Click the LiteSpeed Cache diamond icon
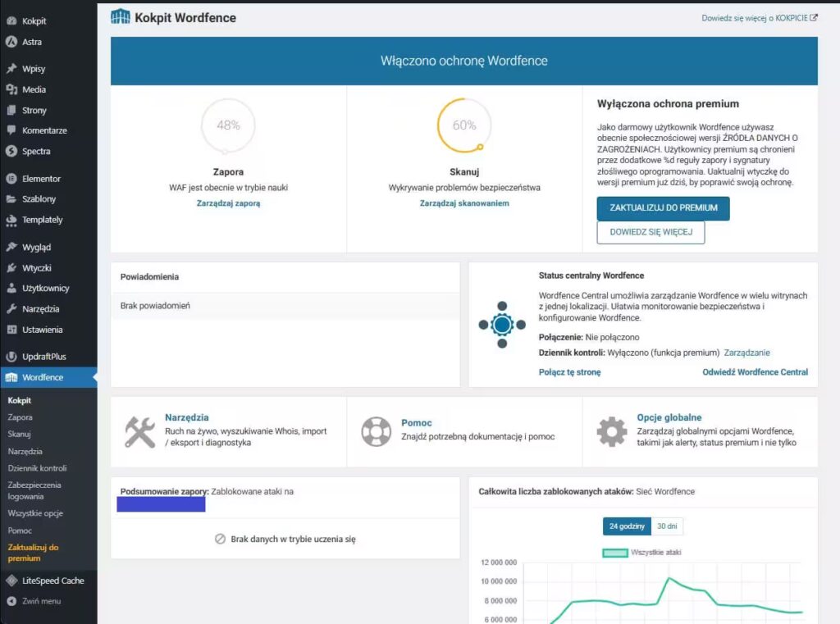The width and height of the screenshot is (840, 624). point(11,581)
